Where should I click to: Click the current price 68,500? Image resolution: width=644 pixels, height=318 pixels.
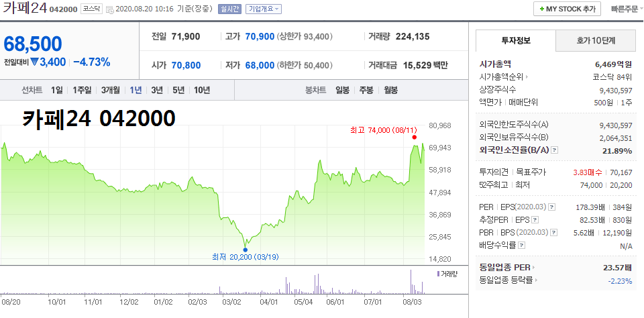(33, 44)
